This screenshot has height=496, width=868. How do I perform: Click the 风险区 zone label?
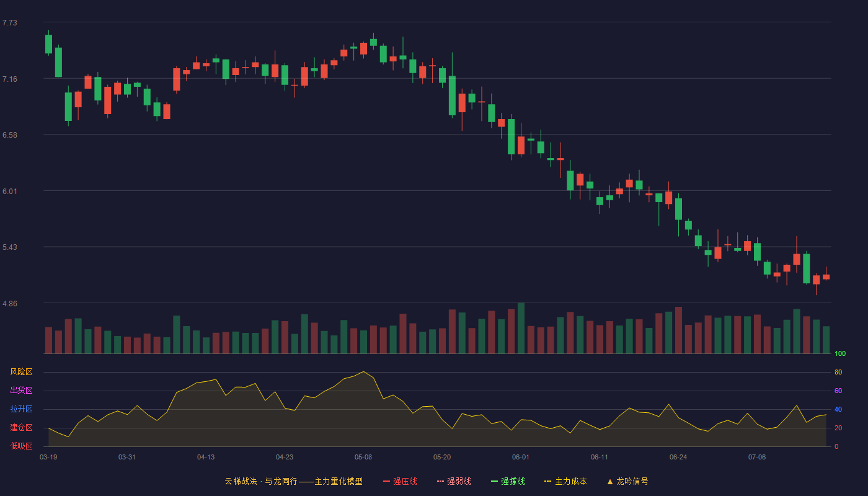[x=21, y=372]
